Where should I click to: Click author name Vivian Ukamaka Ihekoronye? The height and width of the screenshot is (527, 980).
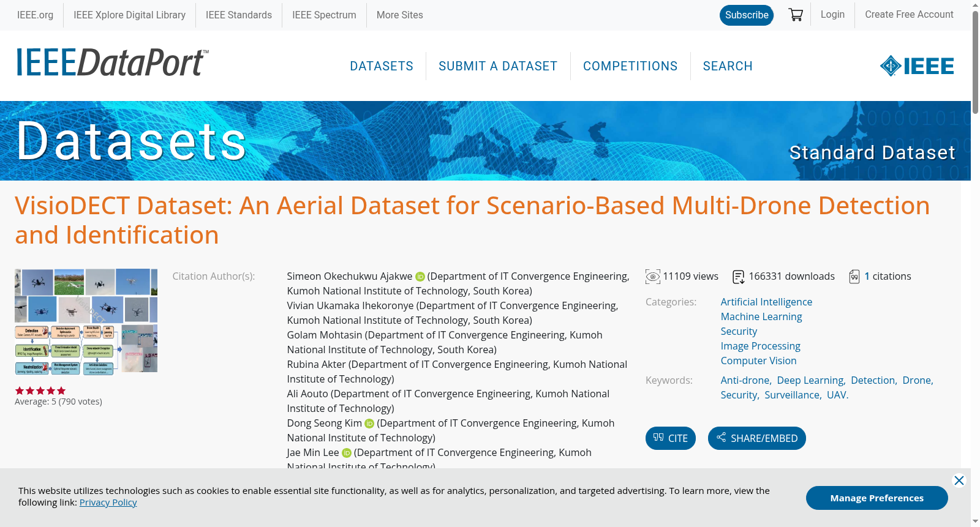coord(350,306)
